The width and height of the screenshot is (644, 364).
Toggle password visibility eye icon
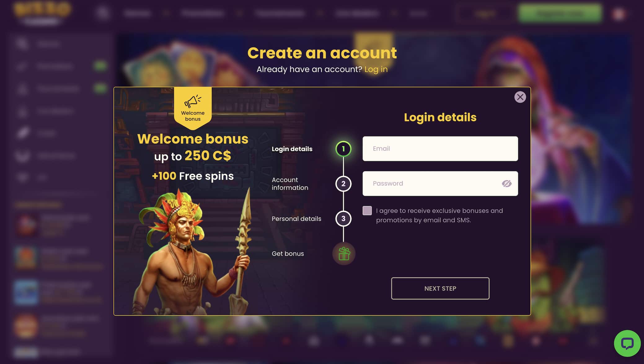click(507, 183)
